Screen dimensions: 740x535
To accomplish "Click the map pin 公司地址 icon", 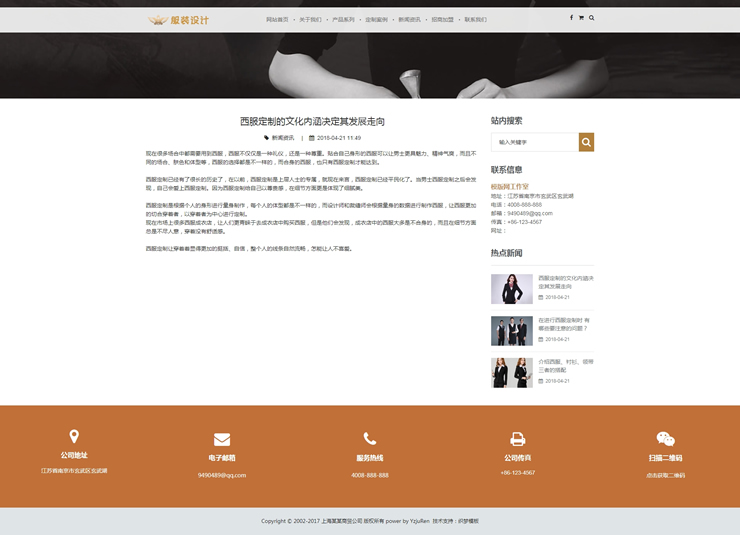I will click(x=74, y=437).
